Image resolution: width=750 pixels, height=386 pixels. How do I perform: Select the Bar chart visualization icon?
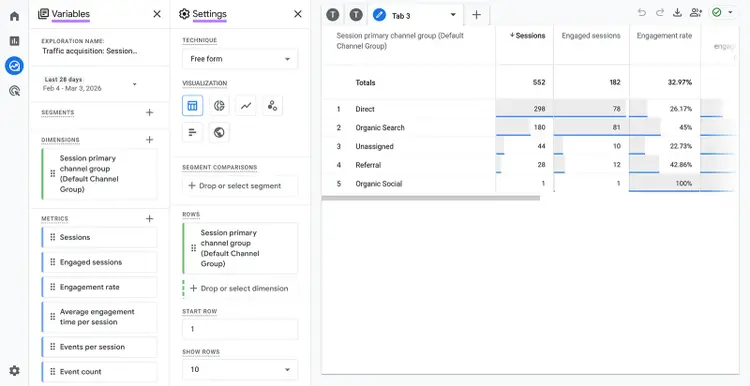pos(192,132)
